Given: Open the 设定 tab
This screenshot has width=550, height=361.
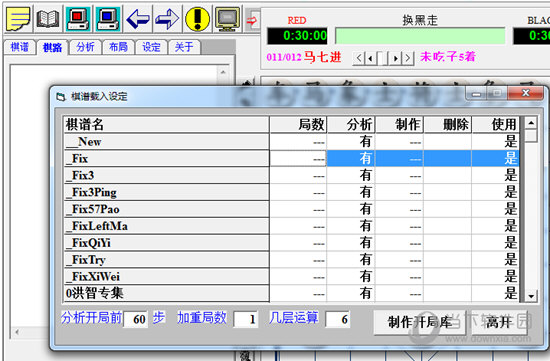Looking at the screenshot, I should tap(151, 47).
